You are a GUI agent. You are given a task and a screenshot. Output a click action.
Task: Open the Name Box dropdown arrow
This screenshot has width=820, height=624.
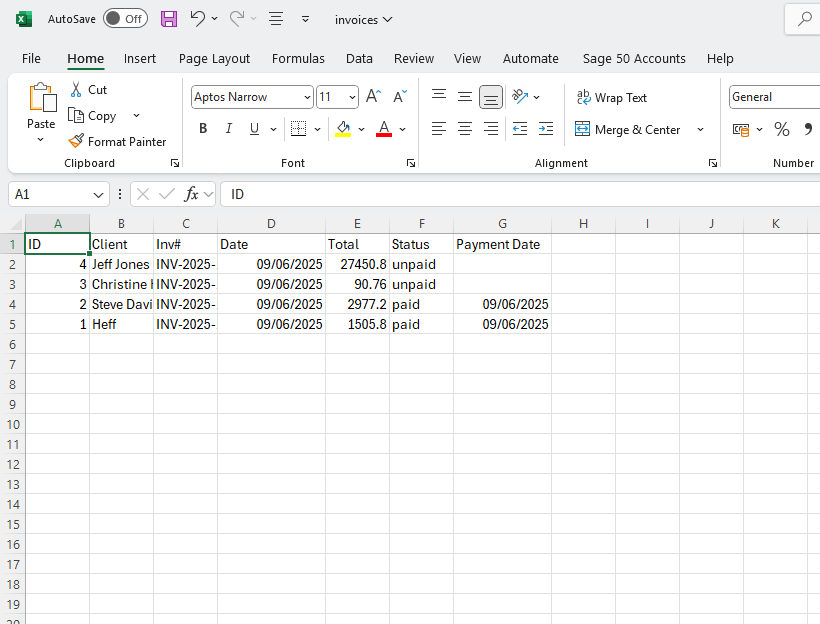[98, 195]
